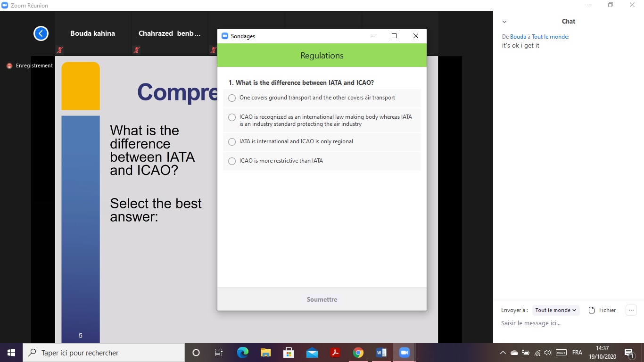Click the OneDrive cloud tray icon
The image size is (644, 362).
coord(514,353)
